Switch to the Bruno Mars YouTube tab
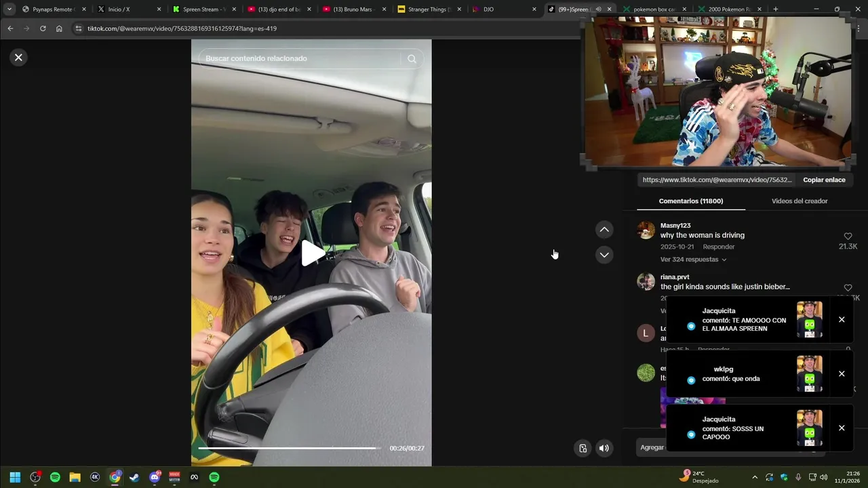The width and height of the screenshot is (868, 488). pyautogui.click(x=354, y=9)
